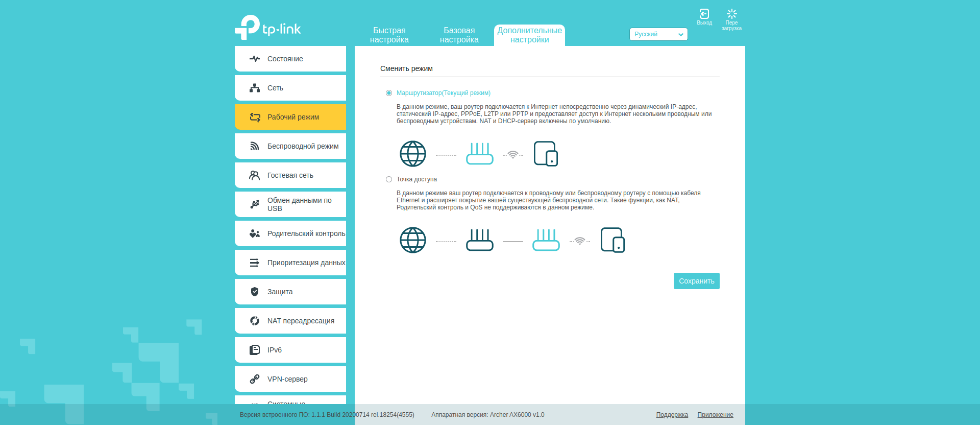The width and height of the screenshot is (980, 425).
Task: Click the logout (Выход) icon
Action: pyautogui.click(x=704, y=14)
